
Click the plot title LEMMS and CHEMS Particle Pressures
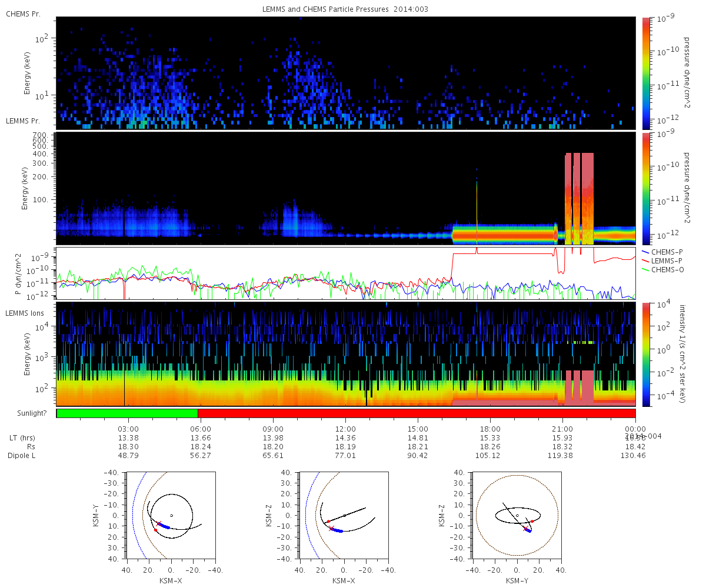(345, 9)
